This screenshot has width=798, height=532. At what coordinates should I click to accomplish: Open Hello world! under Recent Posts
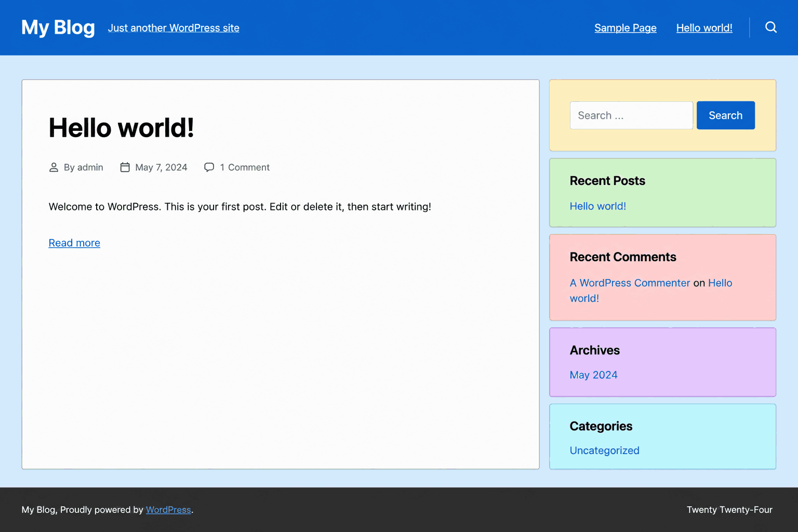pyautogui.click(x=598, y=206)
